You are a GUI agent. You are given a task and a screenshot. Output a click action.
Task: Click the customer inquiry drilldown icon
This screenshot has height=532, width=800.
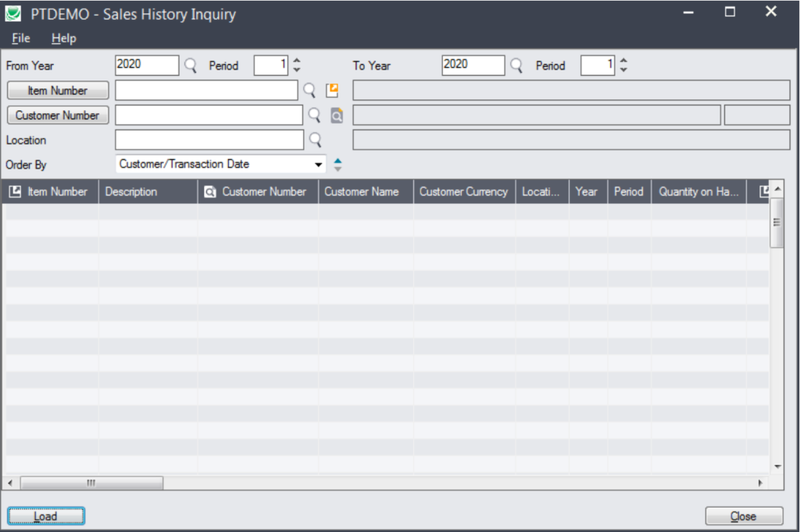tap(337, 116)
